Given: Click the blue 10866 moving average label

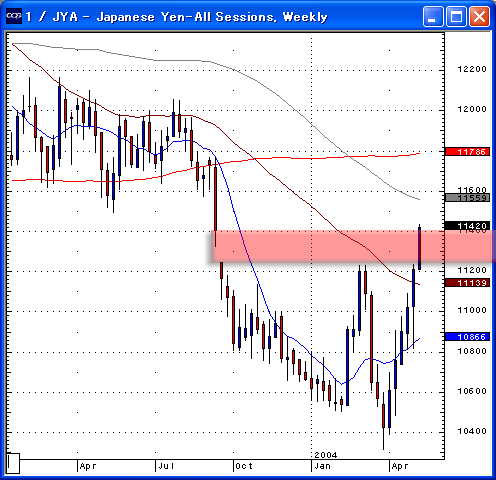Looking at the screenshot, I should (468, 337).
